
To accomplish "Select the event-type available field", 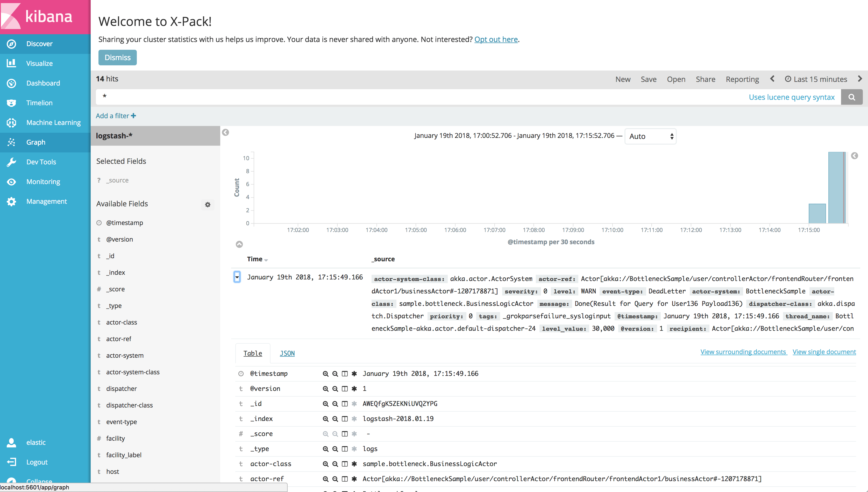I will tap(122, 422).
